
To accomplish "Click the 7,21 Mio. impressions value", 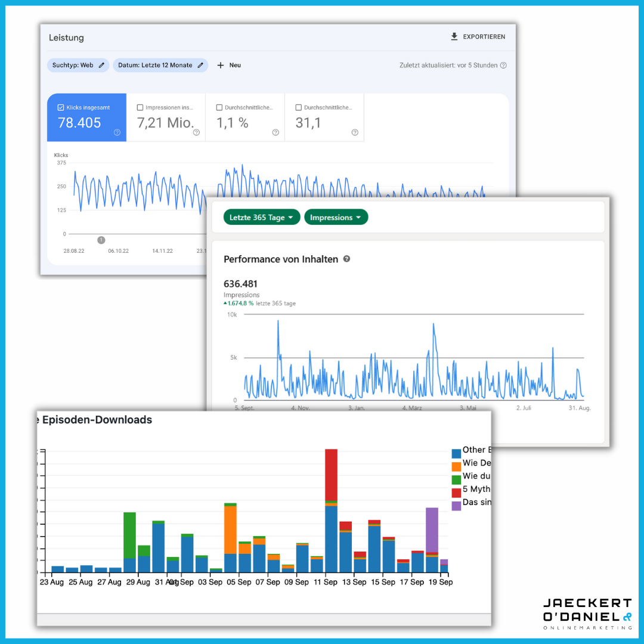I will [166, 122].
